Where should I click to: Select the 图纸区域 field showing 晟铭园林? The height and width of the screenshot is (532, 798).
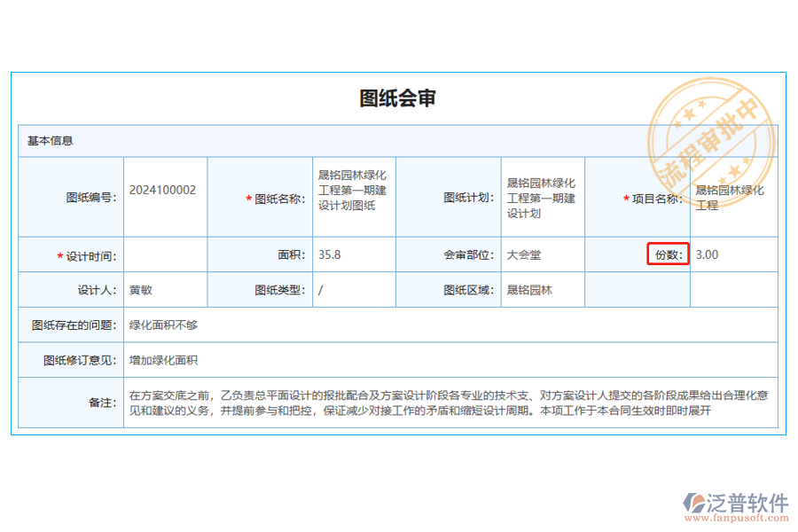[x=529, y=289]
